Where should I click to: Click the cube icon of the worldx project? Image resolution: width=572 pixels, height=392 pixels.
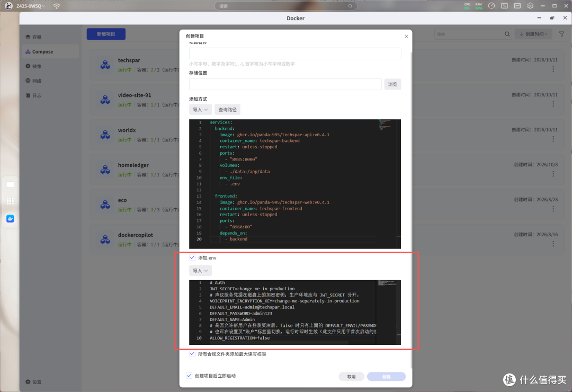(x=105, y=135)
